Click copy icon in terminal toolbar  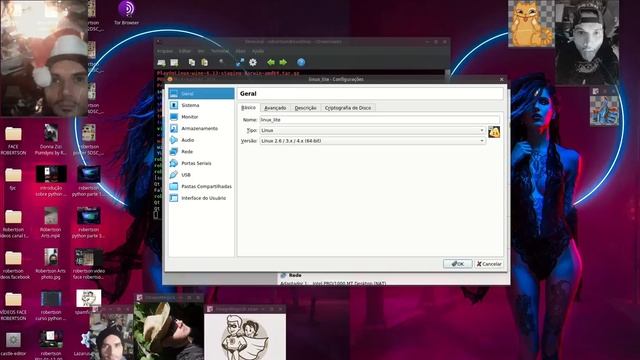[192, 62]
